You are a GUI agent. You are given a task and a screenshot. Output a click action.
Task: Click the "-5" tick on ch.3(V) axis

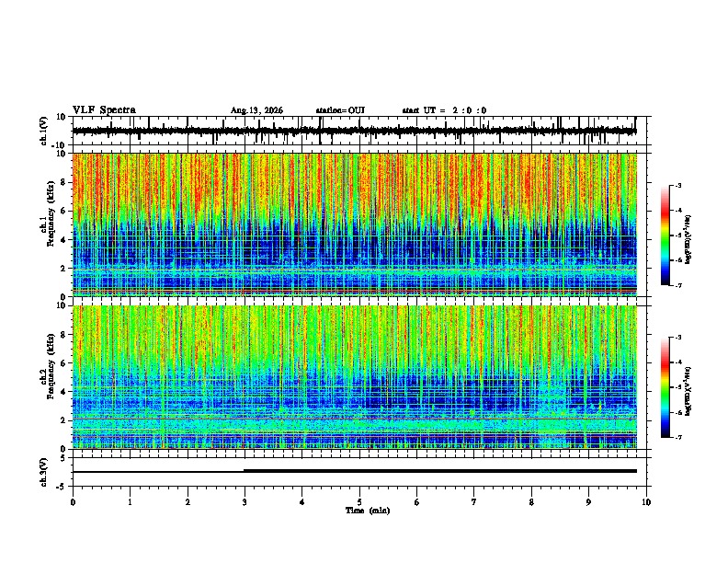[x=62, y=487]
